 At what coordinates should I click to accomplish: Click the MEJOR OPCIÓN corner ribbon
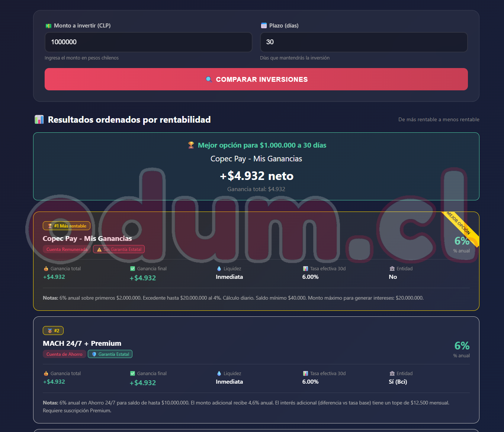[x=460, y=225]
